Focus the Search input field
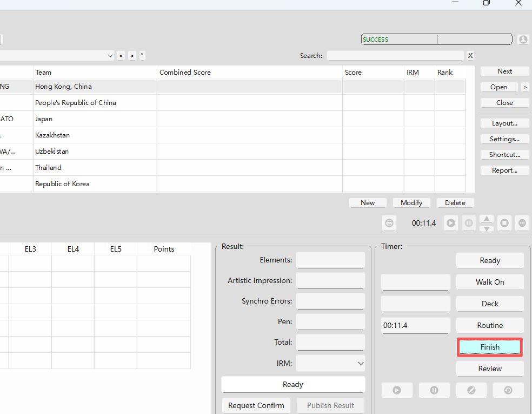The width and height of the screenshot is (532, 414). point(395,56)
